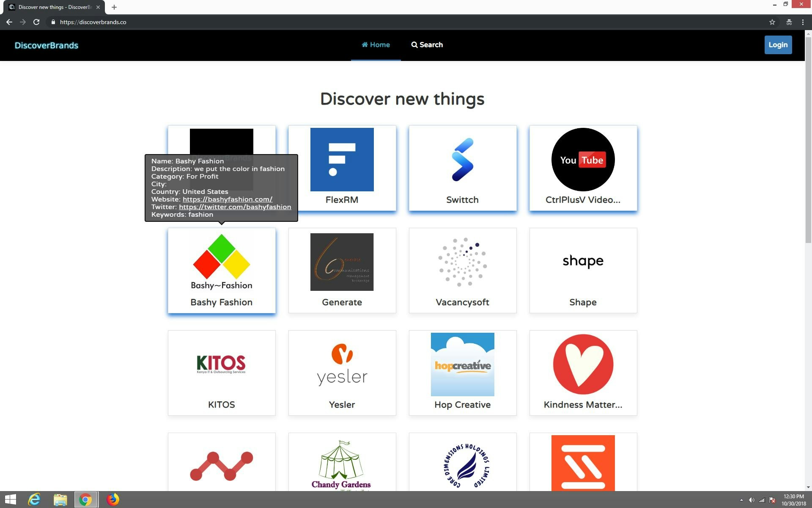This screenshot has height=508, width=812.
Task: Open the Hop Creative cloud logo
Action: point(462,364)
